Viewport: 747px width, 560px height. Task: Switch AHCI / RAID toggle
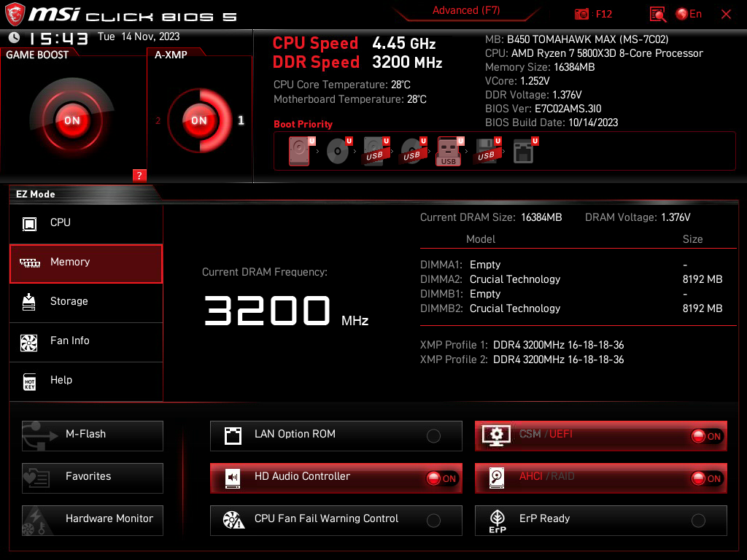pyautogui.click(x=708, y=478)
